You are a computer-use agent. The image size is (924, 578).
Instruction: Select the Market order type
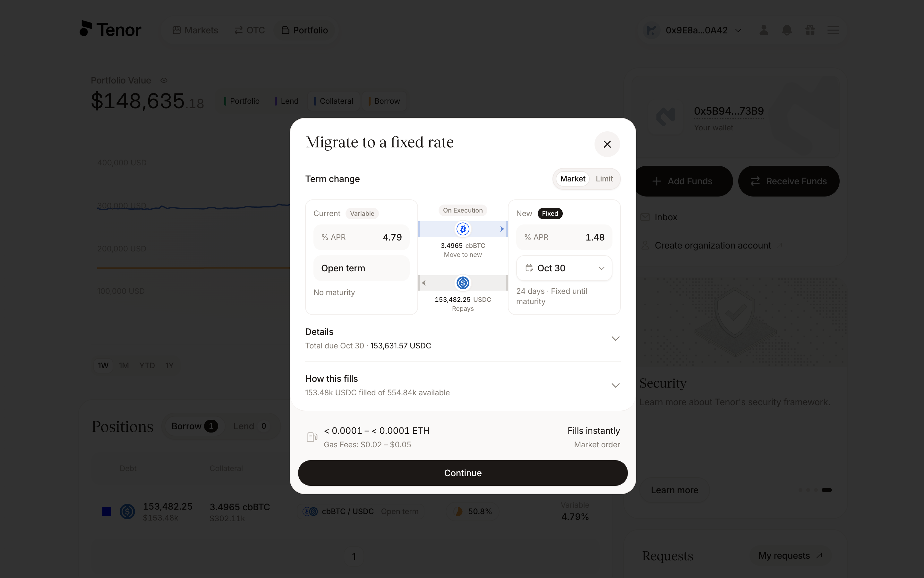572,179
